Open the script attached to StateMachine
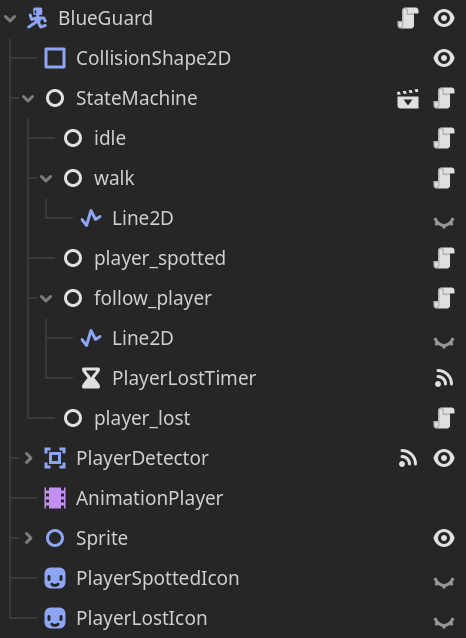466x638 pixels. pyautogui.click(x=444, y=98)
